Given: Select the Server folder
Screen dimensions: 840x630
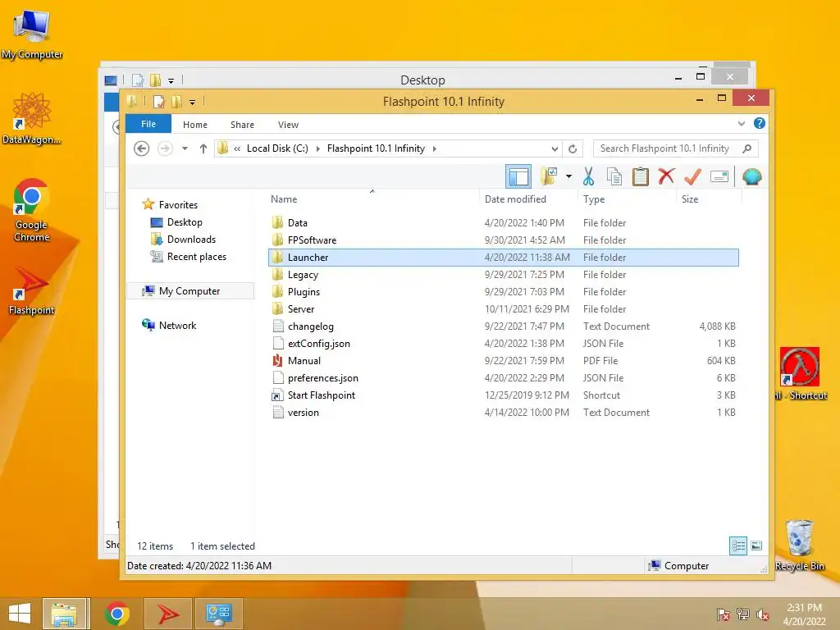Looking at the screenshot, I should click(x=503, y=309).
